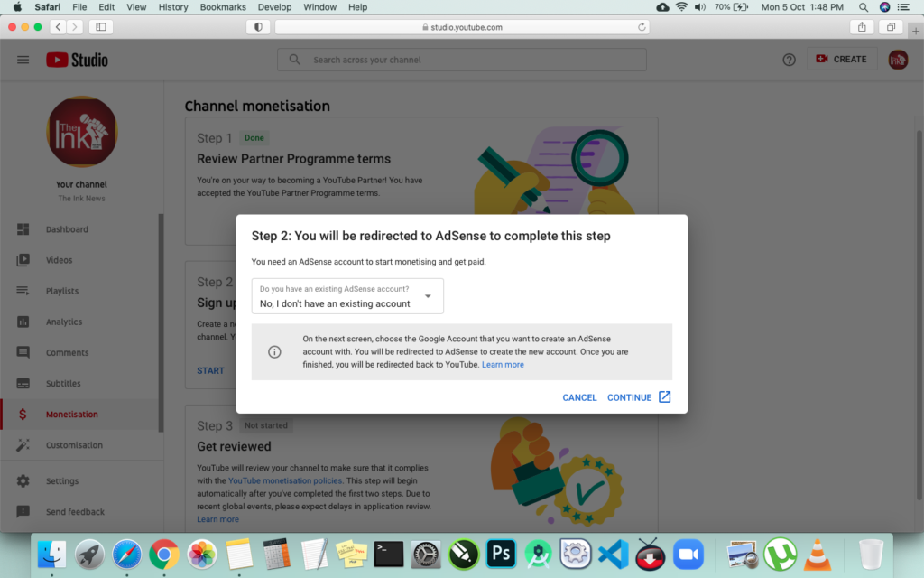924x578 pixels.
Task: Reload the page using the refresh icon
Action: [x=642, y=27]
